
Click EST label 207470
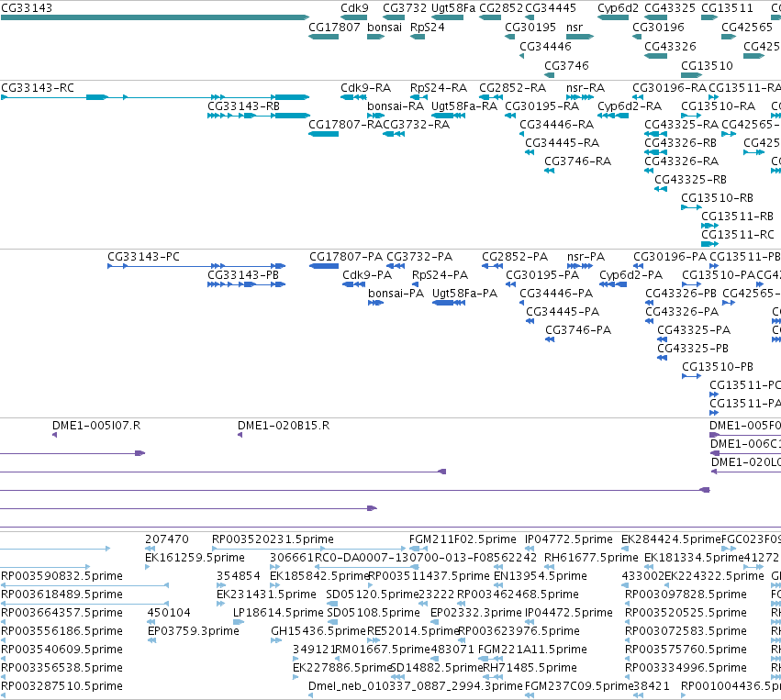[x=167, y=539]
